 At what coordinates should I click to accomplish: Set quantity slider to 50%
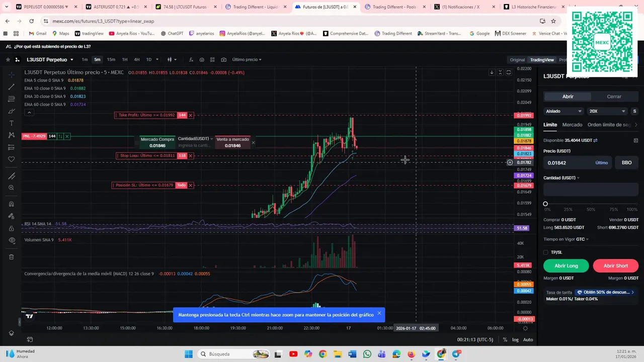click(x=591, y=204)
